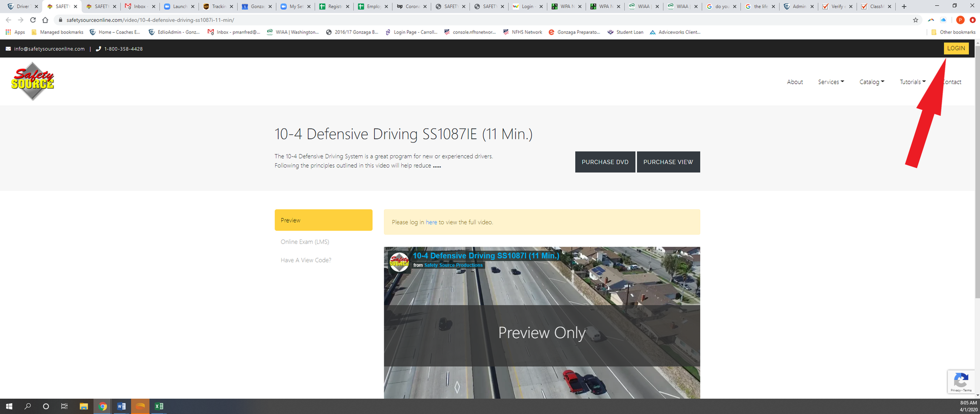Bookmark page with the star icon
Viewport: 980px width, 414px height.
click(x=915, y=20)
